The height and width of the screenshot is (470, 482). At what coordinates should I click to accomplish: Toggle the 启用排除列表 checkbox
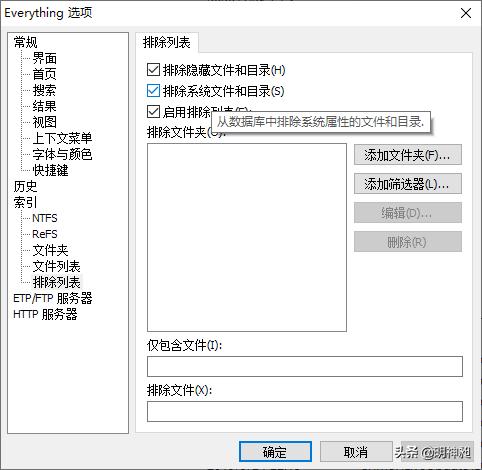(x=153, y=112)
